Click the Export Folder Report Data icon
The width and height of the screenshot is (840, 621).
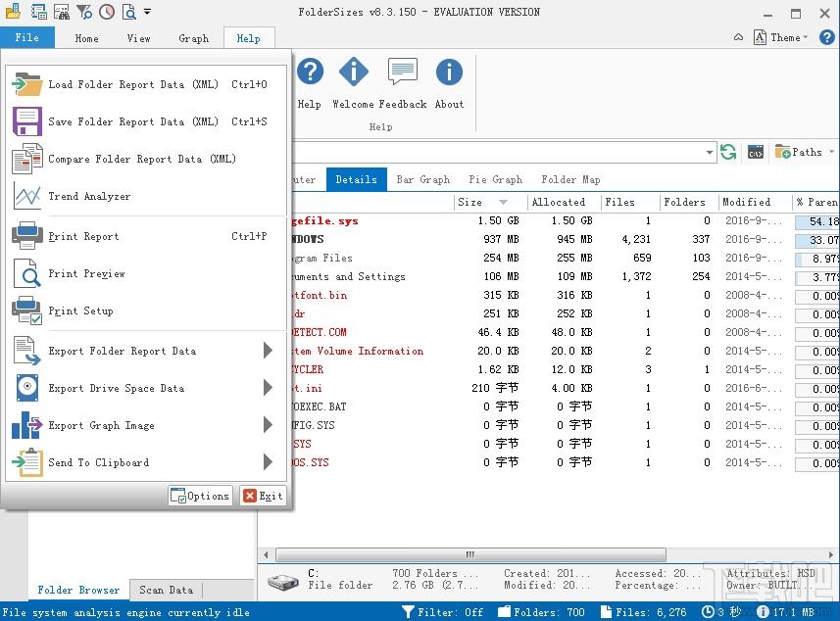pyautogui.click(x=26, y=351)
